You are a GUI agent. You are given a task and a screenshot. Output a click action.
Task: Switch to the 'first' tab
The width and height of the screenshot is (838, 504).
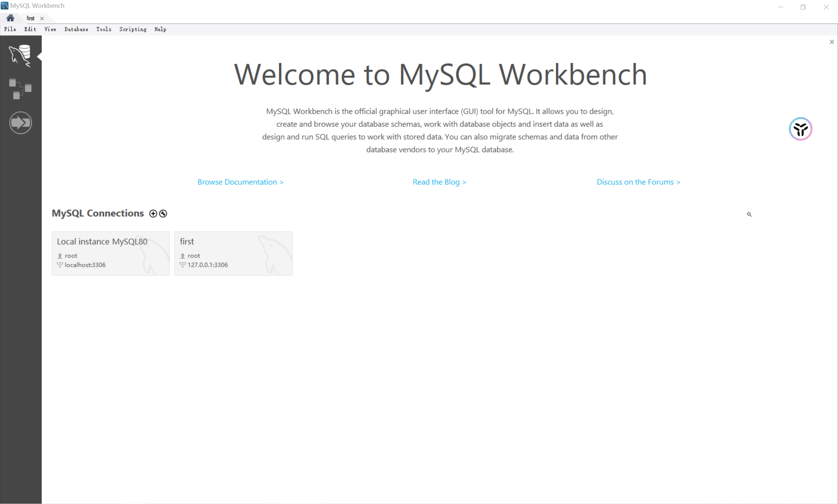30,18
